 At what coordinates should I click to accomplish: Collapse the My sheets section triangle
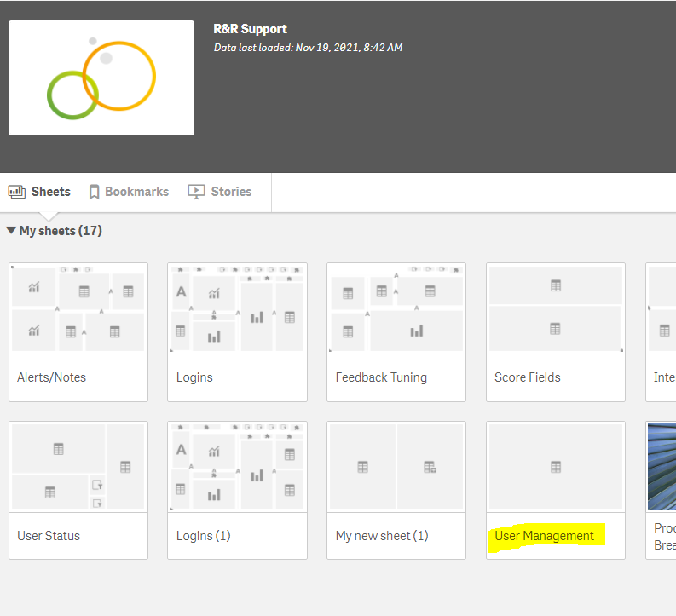coord(11,230)
